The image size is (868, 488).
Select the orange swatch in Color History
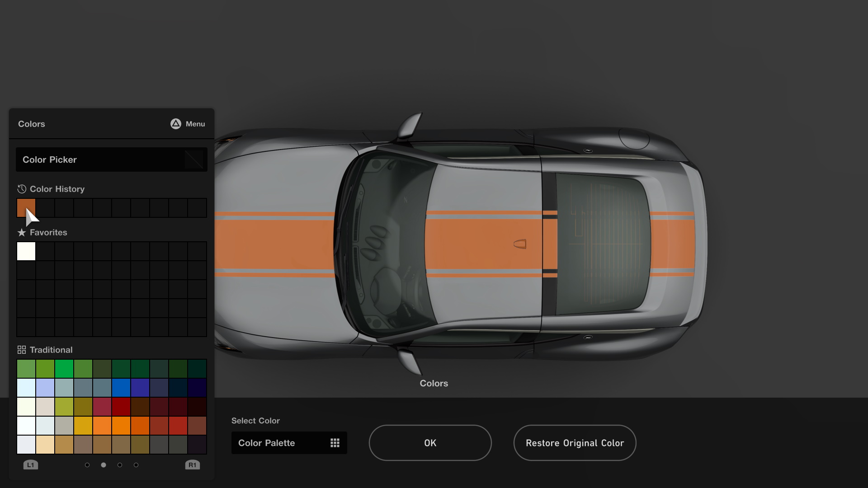tap(26, 207)
